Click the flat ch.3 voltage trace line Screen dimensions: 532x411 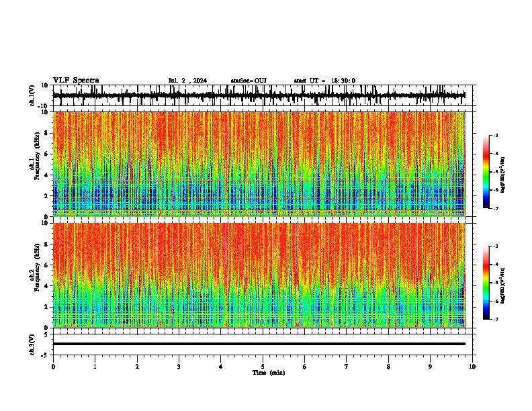[259, 344]
